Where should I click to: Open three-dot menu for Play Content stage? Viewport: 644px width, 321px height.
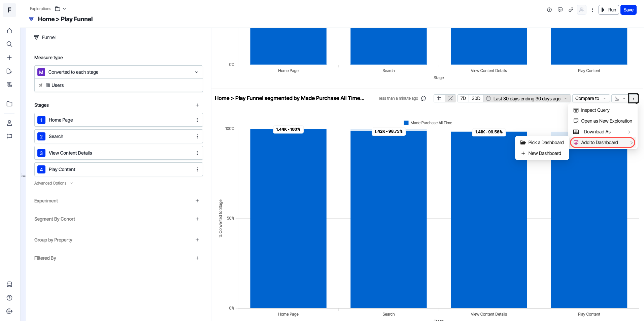(x=197, y=169)
